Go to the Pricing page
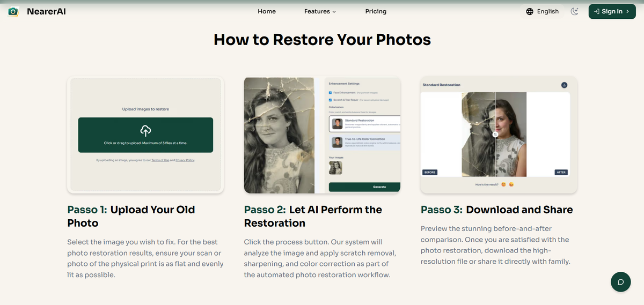 [x=376, y=11]
